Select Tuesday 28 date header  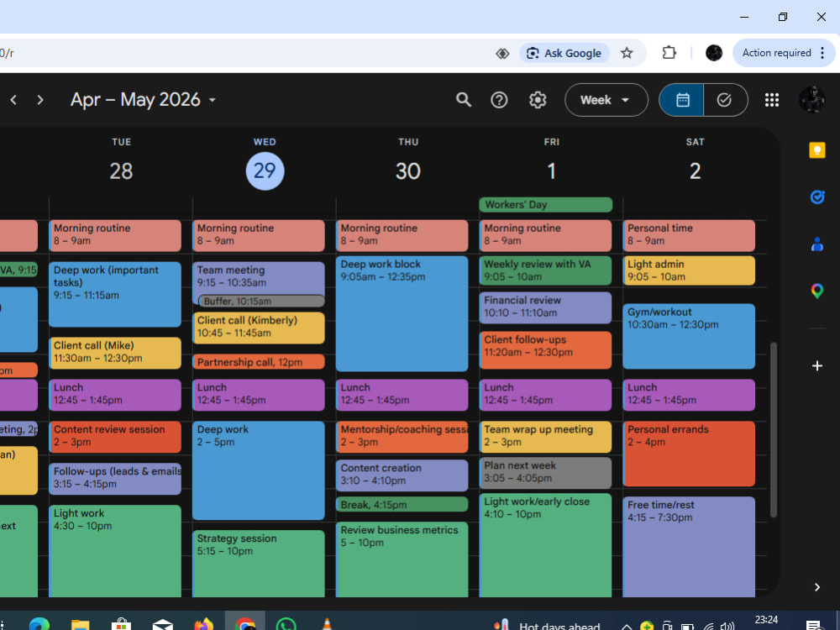pos(121,171)
